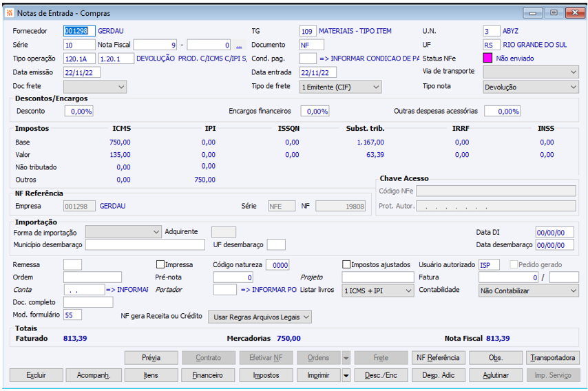Image resolution: width=588 pixels, height=391 pixels.
Task: Click the Impostos button
Action: pyautogui.click(x=266, y=375)
